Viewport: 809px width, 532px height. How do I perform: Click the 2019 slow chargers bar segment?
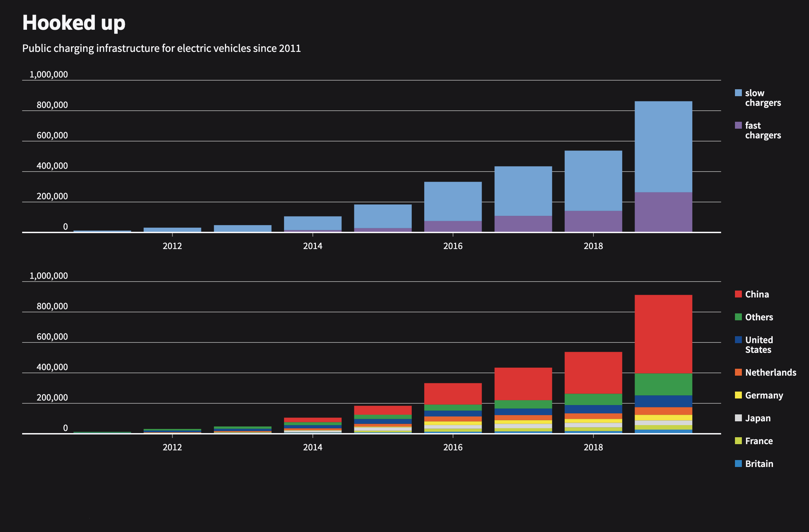pos(663,147)
